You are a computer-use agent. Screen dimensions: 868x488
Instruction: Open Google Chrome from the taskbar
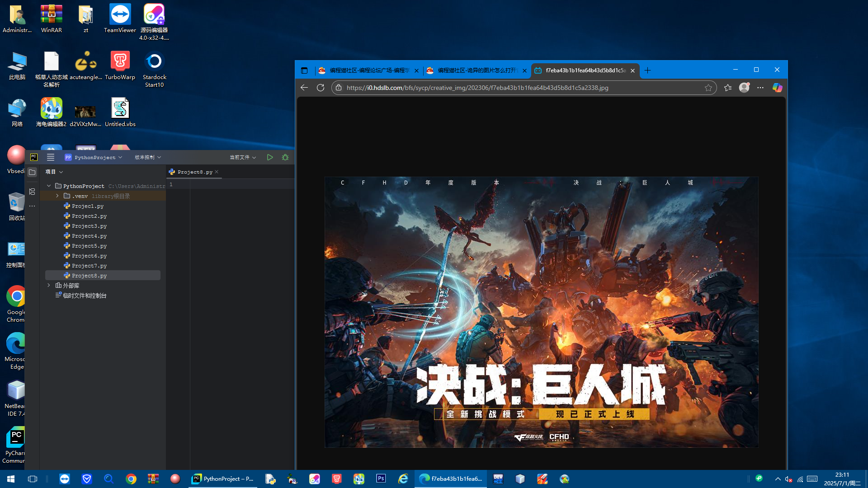point(131,479)
